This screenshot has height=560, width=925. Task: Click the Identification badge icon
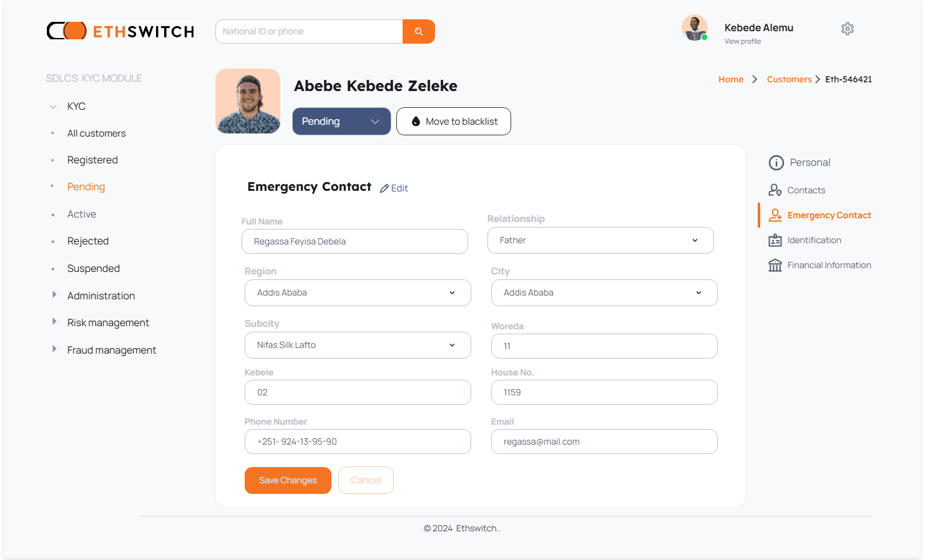click(775, 241)
